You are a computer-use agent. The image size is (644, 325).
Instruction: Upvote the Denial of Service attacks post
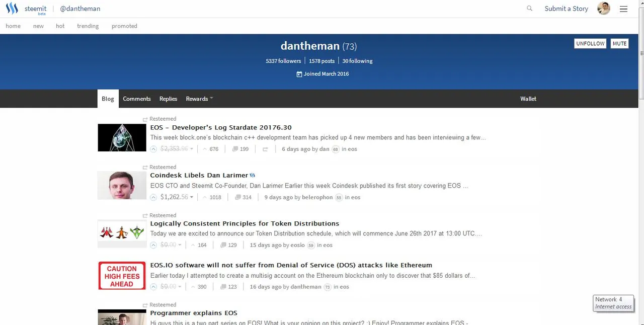click(153, 287)
